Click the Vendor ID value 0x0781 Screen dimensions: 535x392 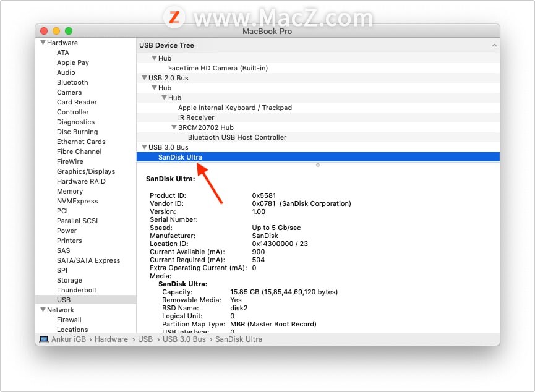click(263, 203)
